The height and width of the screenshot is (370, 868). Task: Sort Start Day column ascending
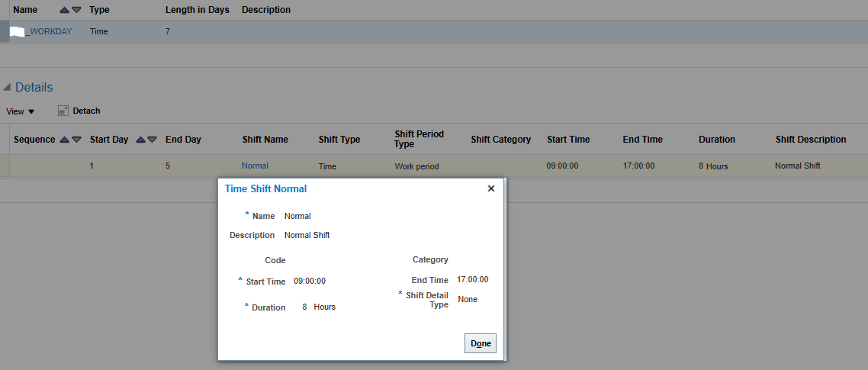coord(140,140)
